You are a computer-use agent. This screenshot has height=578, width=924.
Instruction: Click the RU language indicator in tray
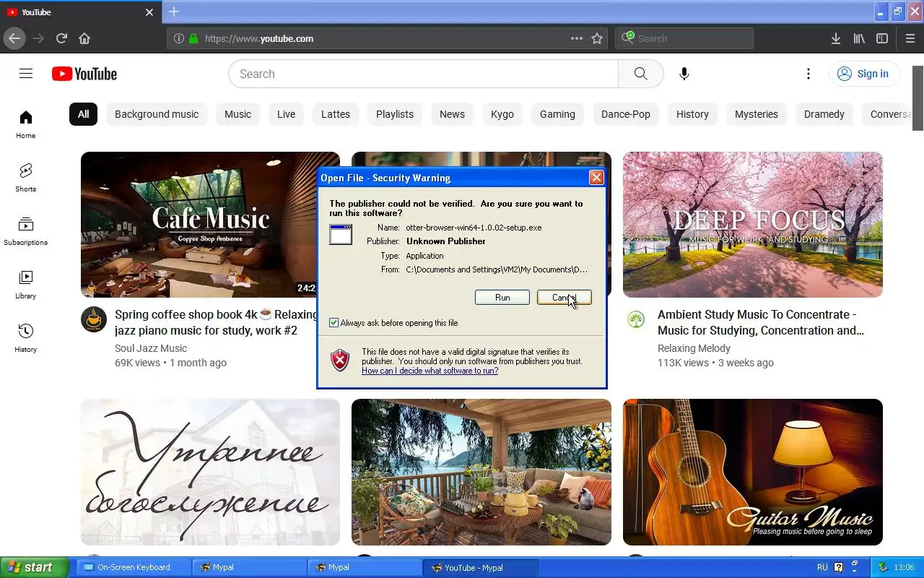[822, 567]
